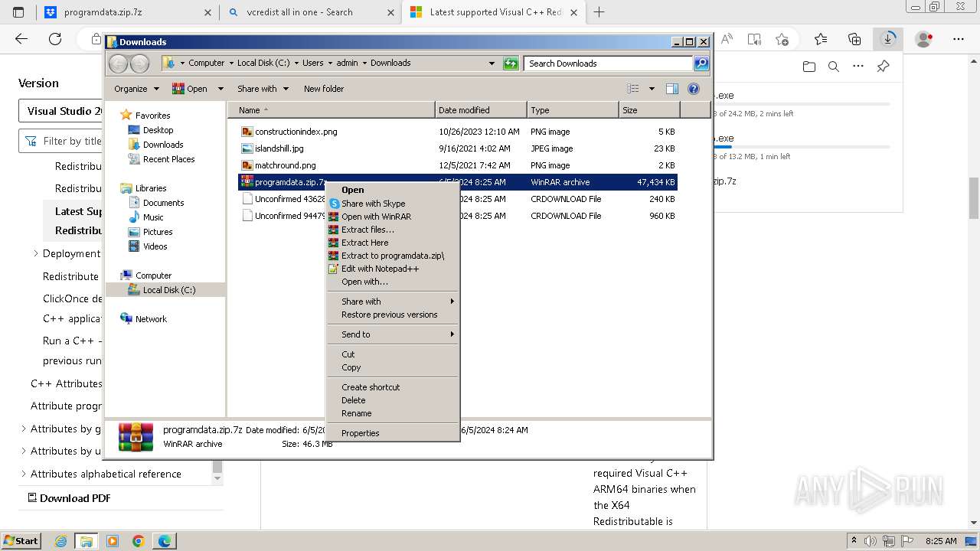The height and width of the screenshot is (551, 980).
Task: Open Edge downloads icon in browser toolbar
Action: pyautogui.click(x=888, y=39)
